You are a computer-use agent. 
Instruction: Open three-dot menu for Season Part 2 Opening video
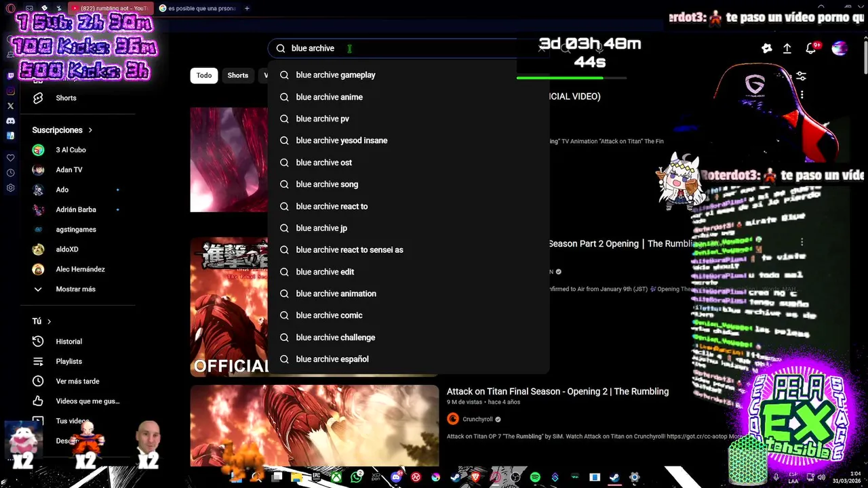tap(802, 243)
